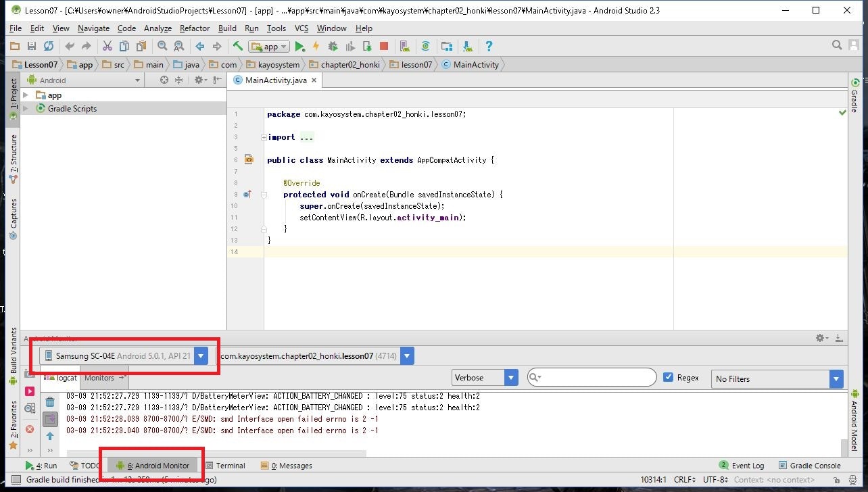This screenshot has height=492, width=868.
Task: Close the MainActivity.java tab
Action: (314, 80)
